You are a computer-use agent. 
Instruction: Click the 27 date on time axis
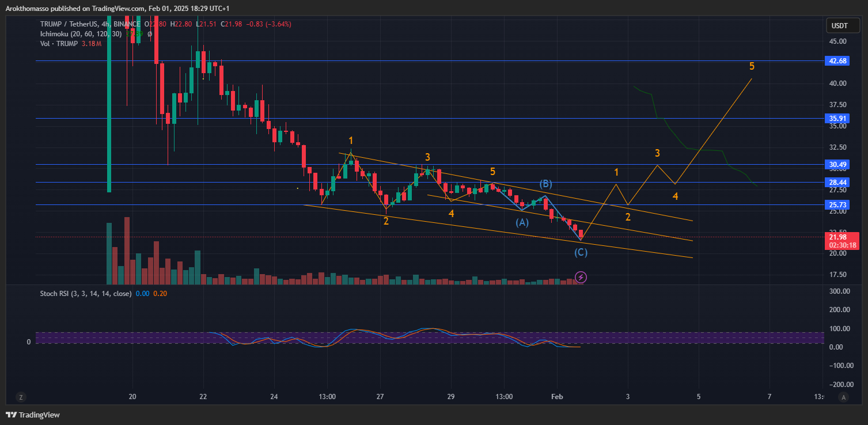pos(380,397)
